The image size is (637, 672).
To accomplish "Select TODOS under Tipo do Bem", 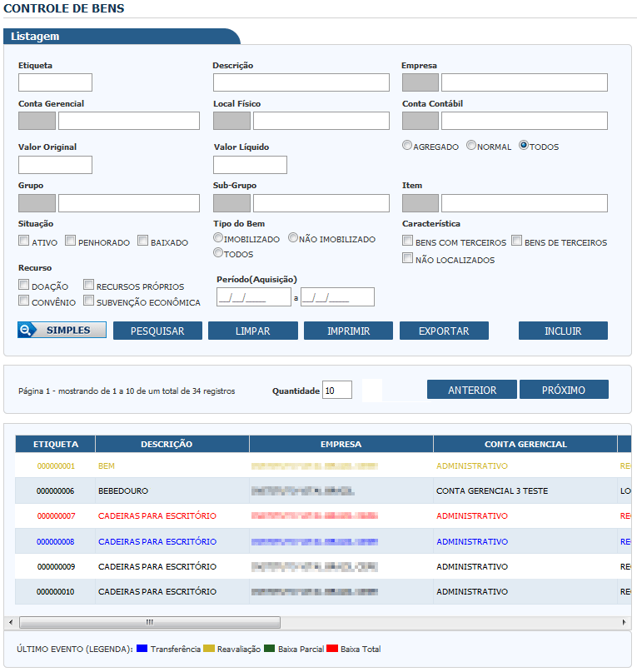I will (x=218, y=253).
